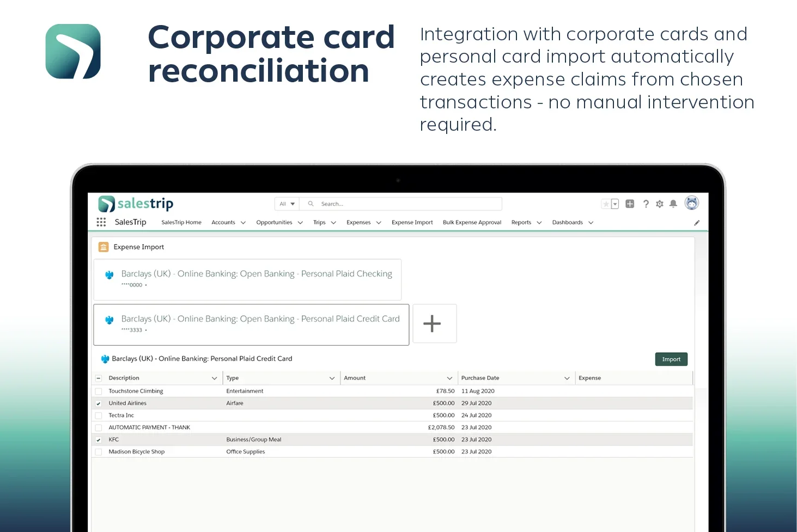Expand the Opportunities menu chevron
This screenshot has width=797, height=532.
(300, 223)
